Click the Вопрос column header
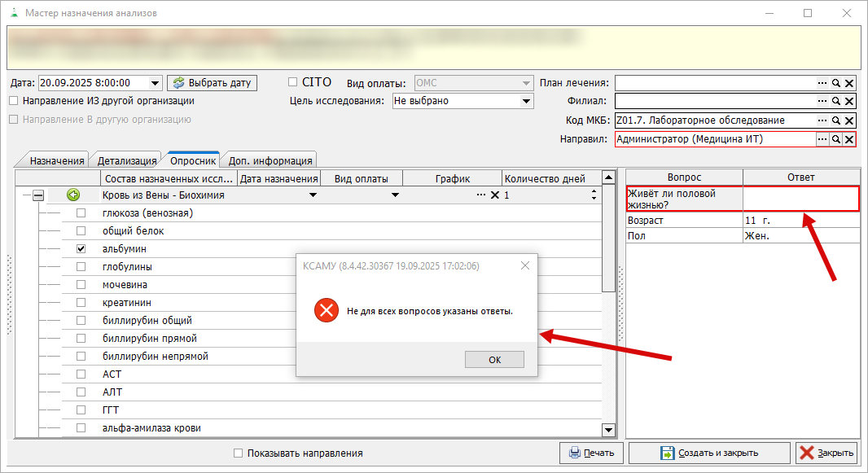 pyautogui.click(x=684, y=177)
